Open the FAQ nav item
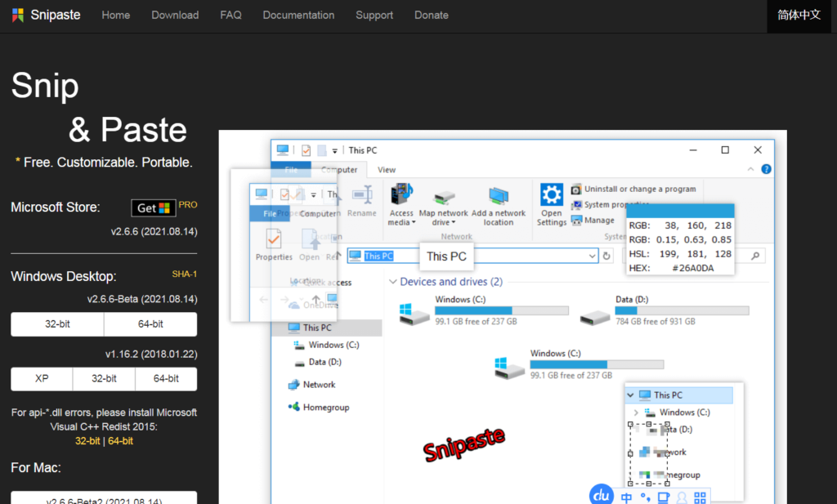The width and height of the screenshot is (837, 504). pos(231,15)
